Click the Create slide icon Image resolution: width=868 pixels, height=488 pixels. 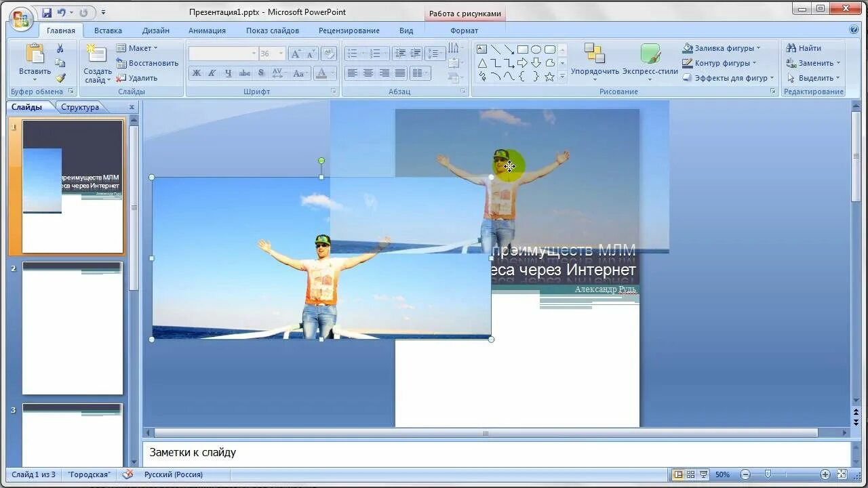coord(97,54)
